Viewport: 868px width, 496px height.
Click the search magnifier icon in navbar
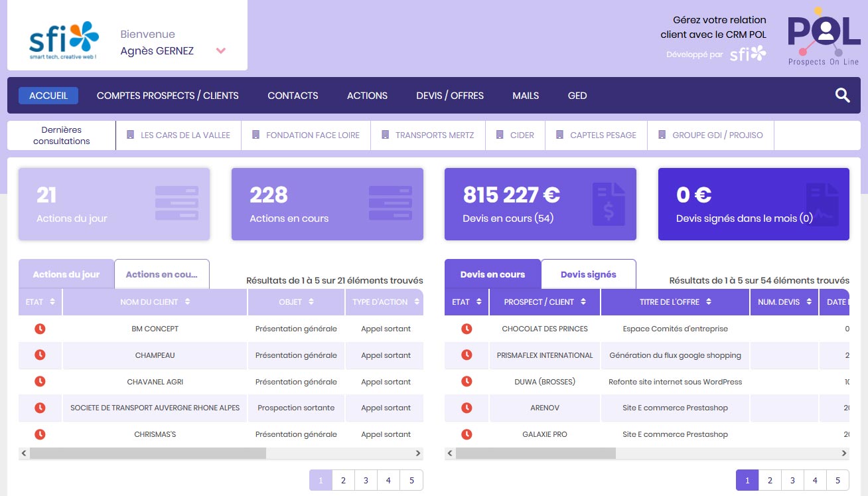842,96
